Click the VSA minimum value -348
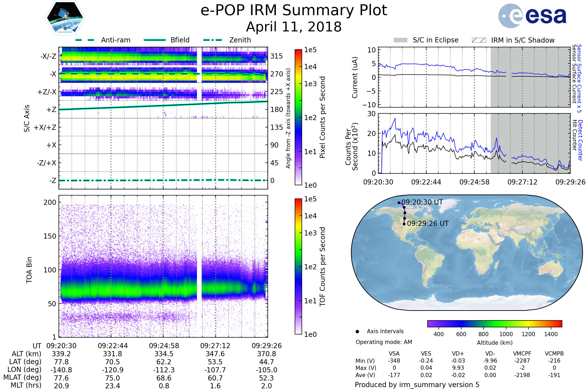 [x=394, y=361]
